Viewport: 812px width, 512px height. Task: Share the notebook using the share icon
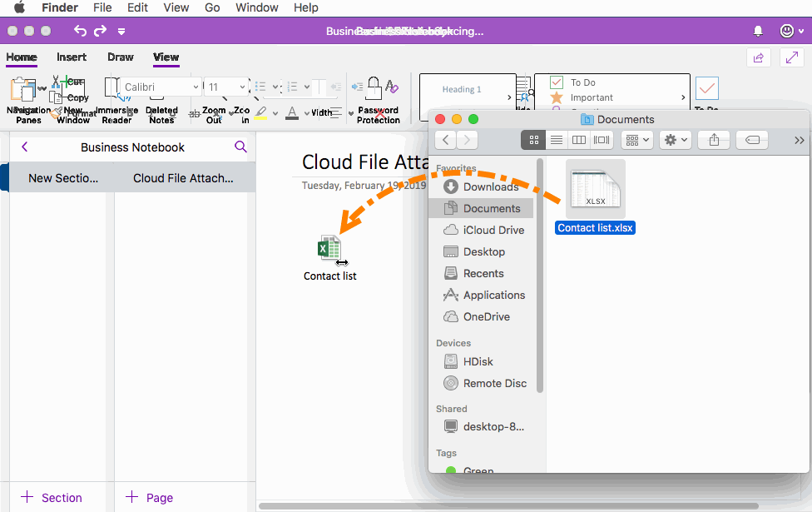click(759, 57)
